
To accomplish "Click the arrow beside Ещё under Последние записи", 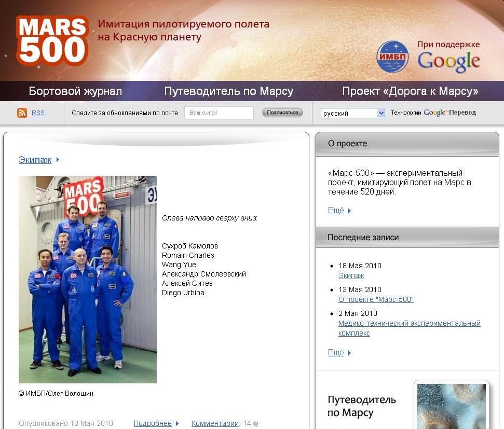I will (x=349, y=353).
